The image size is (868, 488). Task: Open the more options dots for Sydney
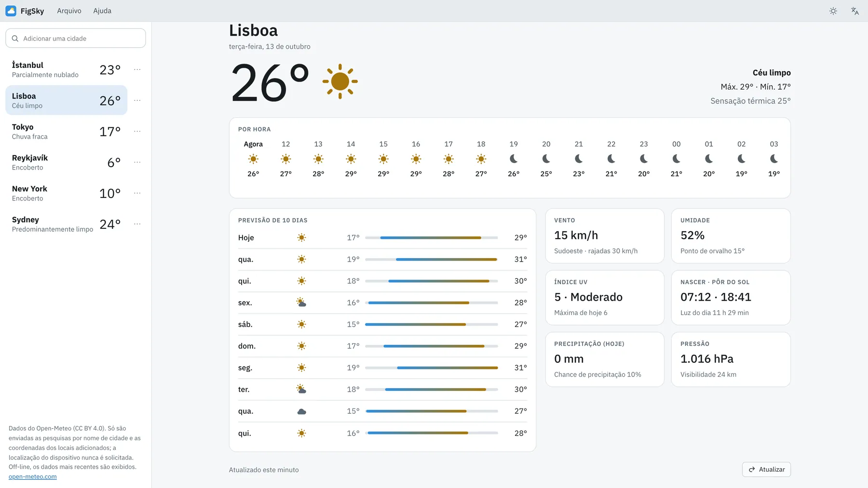(x=137, y=224)
